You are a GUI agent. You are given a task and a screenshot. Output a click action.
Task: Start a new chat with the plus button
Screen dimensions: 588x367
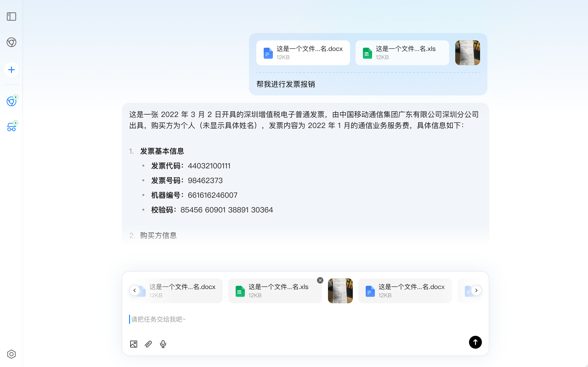pos(11,70)
